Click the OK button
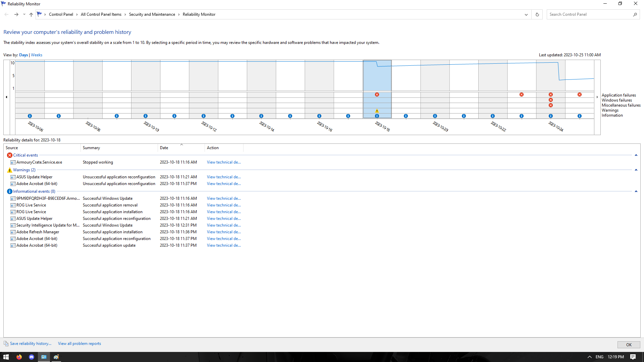The width and height of the screenshot is (644, 362). pos(629,344)
